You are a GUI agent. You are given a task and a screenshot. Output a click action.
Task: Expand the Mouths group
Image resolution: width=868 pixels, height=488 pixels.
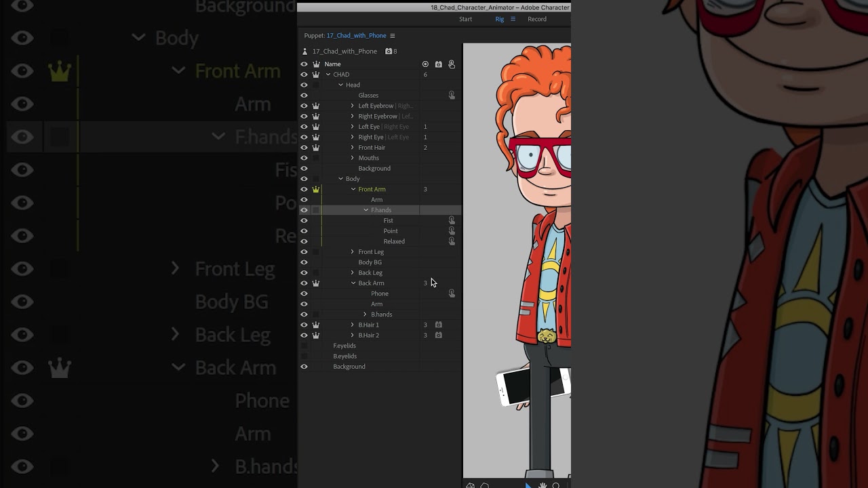pos(353,158)
